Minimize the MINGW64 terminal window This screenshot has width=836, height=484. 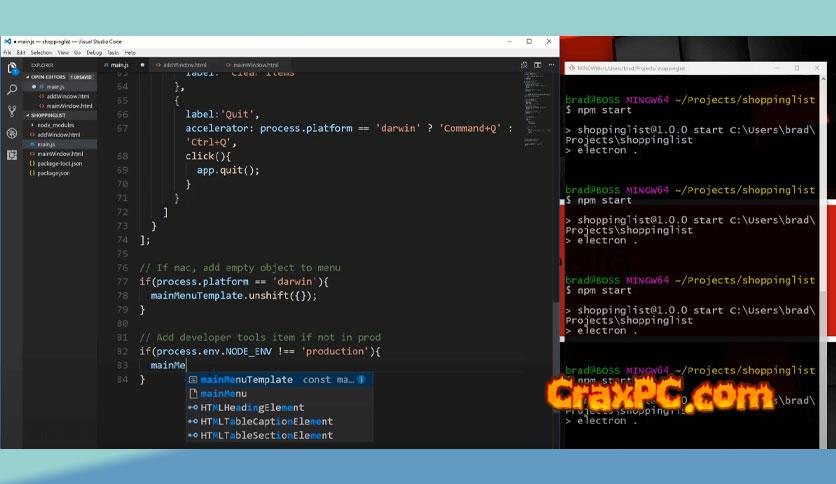click(x=777, y=68)
